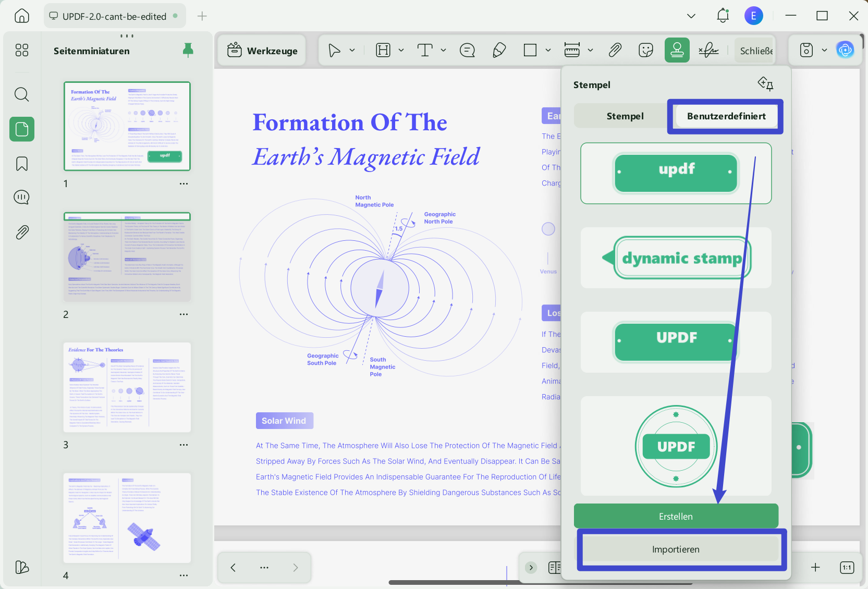Click the Importieren button
The width and height of the screenshot is (868, 589).
[x=676, y=549]
